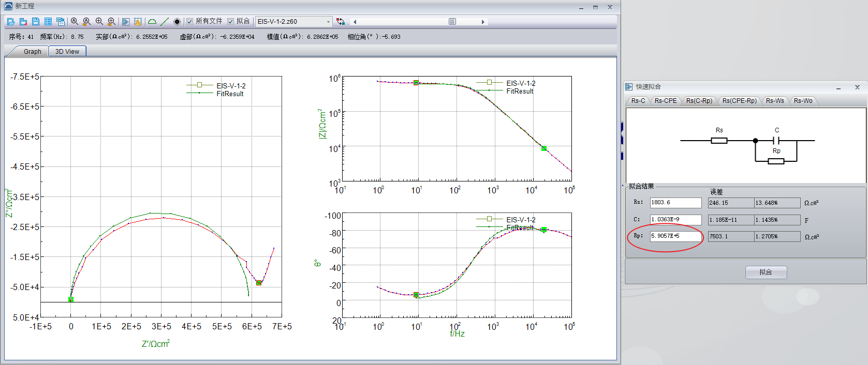Click the 频率(Hz): 8.75 status text

(62, 37)
